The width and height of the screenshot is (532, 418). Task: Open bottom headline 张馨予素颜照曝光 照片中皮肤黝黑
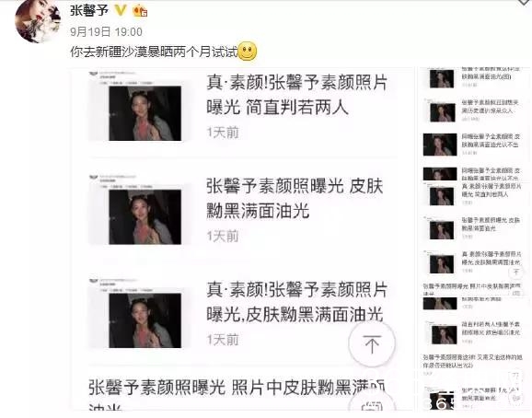[x=237, y=395]
